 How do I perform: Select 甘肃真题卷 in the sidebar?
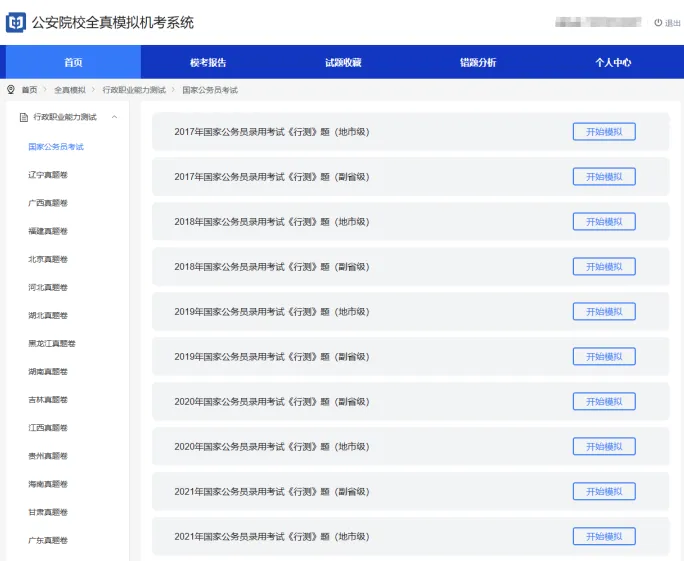point(48,512)
